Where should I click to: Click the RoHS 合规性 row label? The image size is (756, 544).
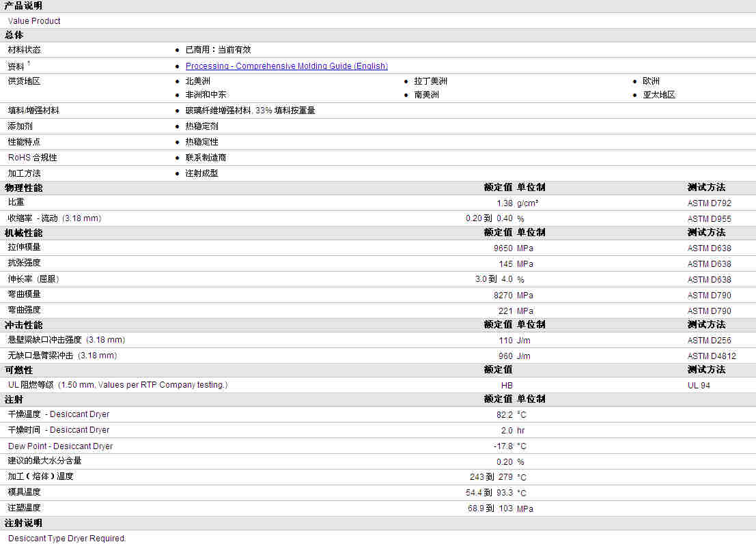click(x=32, y=158)
